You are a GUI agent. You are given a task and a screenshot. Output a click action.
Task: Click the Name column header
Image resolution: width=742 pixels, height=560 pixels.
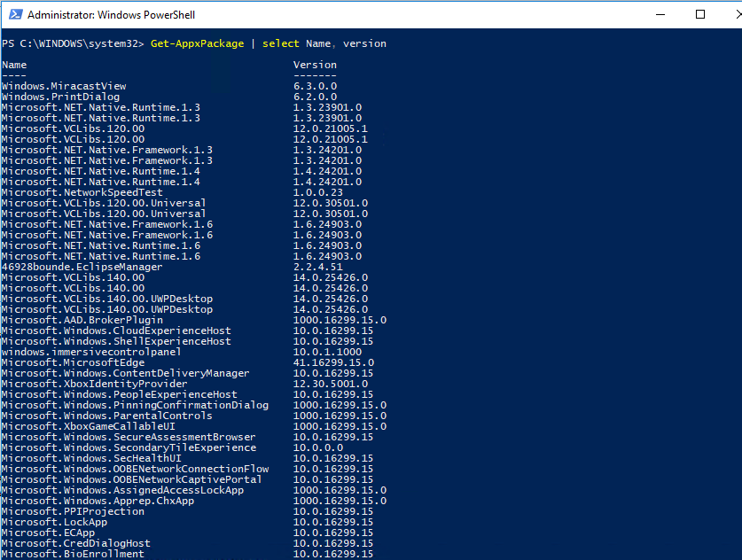tap(14, 65)
